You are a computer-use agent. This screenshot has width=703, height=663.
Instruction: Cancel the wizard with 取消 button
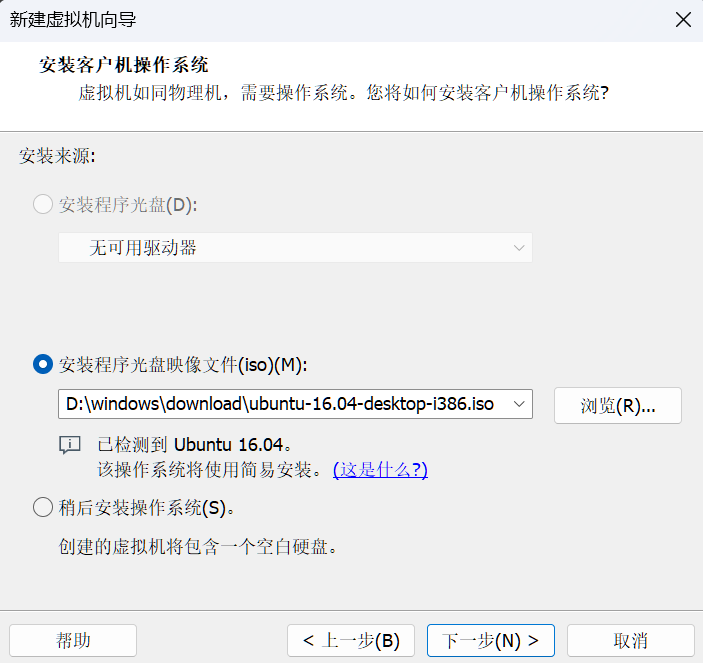pyautogui.click(x=631, y=640)
